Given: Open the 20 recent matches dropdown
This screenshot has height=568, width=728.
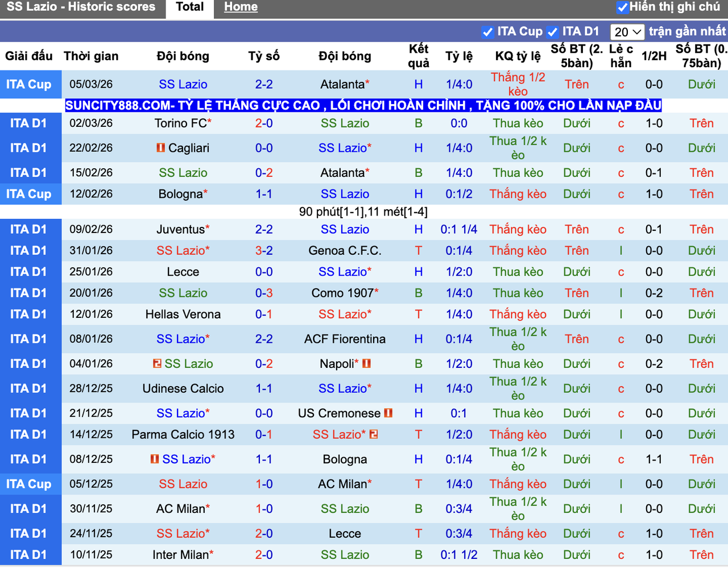Looking at the screenshot, I should (627, 32).
